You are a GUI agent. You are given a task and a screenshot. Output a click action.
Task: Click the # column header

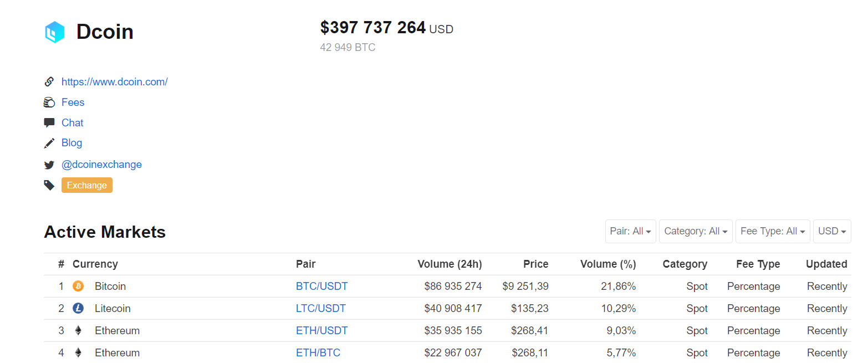tap(61, 264)
